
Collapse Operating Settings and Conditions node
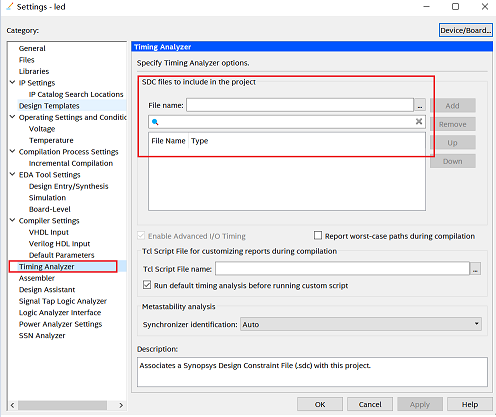(12, 117)
